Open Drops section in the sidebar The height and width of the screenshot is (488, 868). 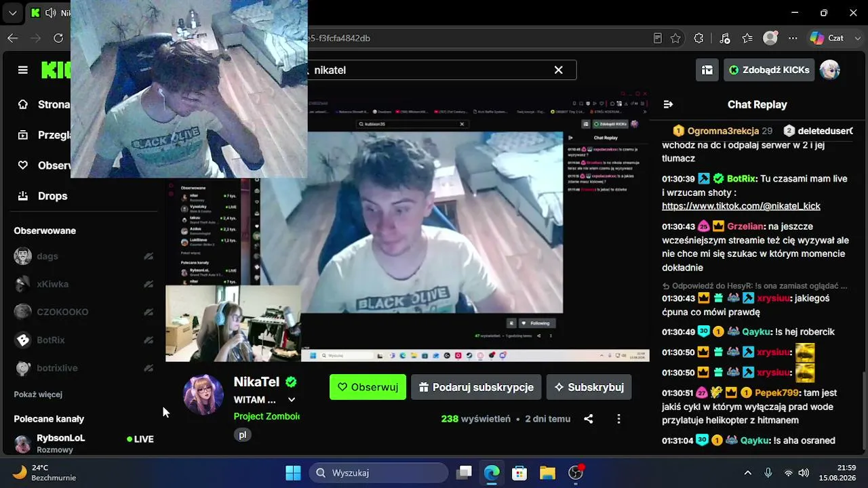pos(42,196)
